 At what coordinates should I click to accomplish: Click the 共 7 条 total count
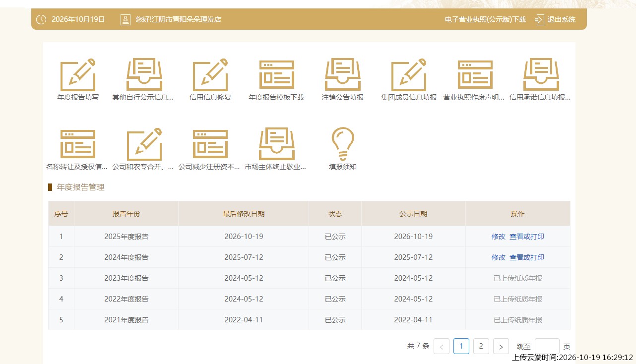pos(418,346)
